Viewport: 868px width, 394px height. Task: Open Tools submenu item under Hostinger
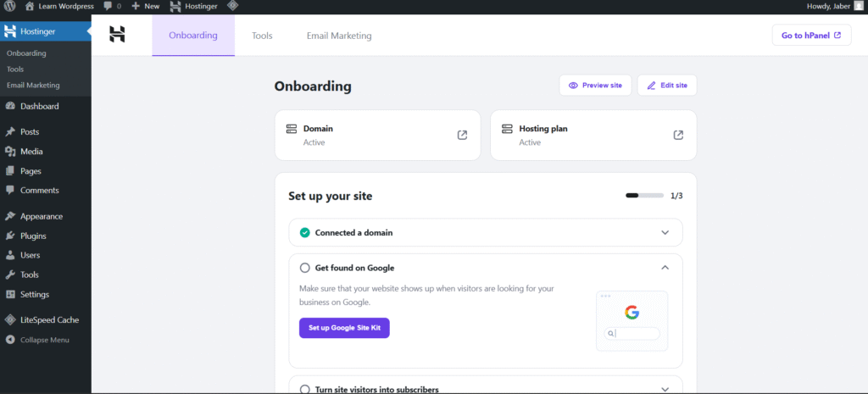point(15,69)
